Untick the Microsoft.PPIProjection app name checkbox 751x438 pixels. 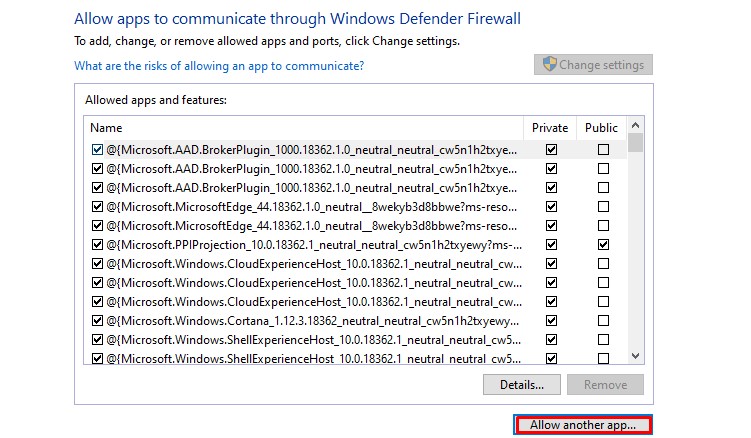pos(97,245)
